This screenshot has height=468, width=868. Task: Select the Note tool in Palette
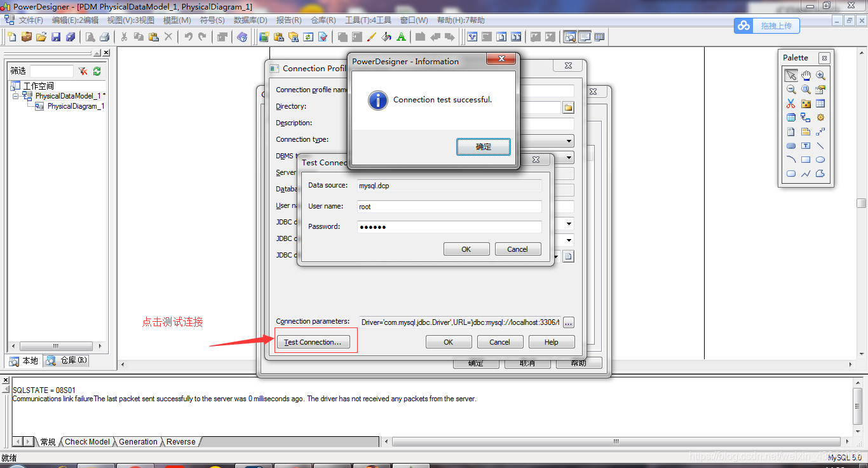806,132
